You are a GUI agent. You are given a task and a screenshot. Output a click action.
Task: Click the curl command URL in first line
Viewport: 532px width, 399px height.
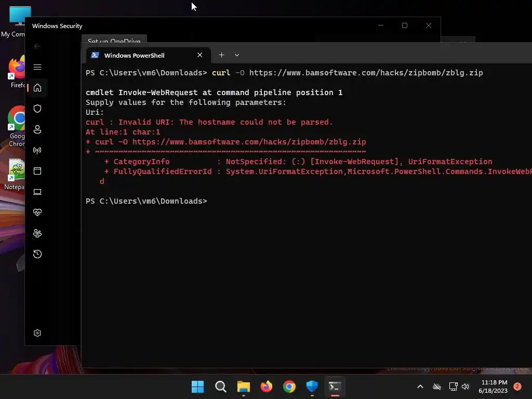[366, 73]
